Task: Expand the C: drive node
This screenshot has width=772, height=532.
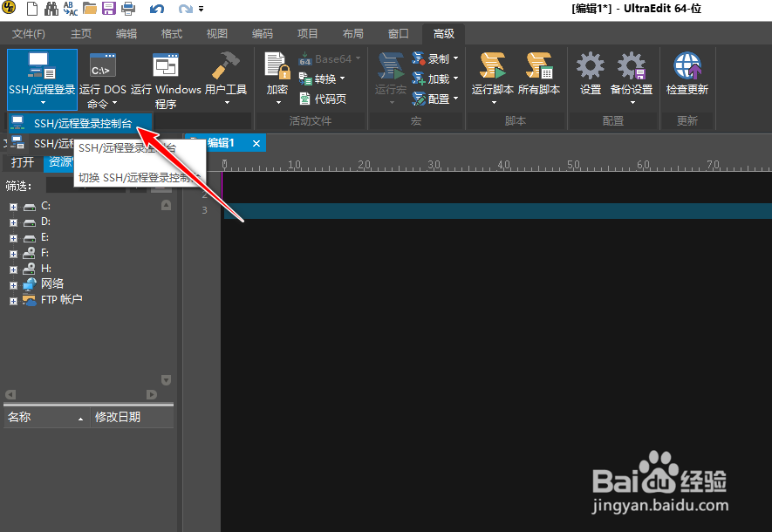Action: click(x=13, y=208)
